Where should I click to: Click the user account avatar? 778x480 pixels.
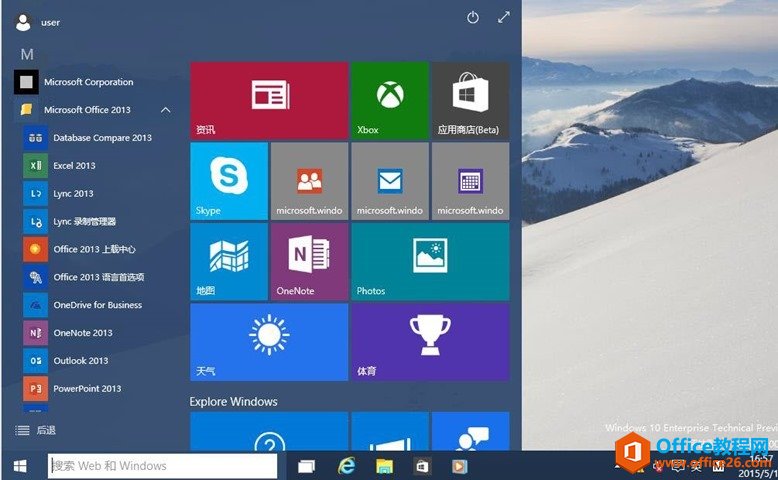pos(23,22)
